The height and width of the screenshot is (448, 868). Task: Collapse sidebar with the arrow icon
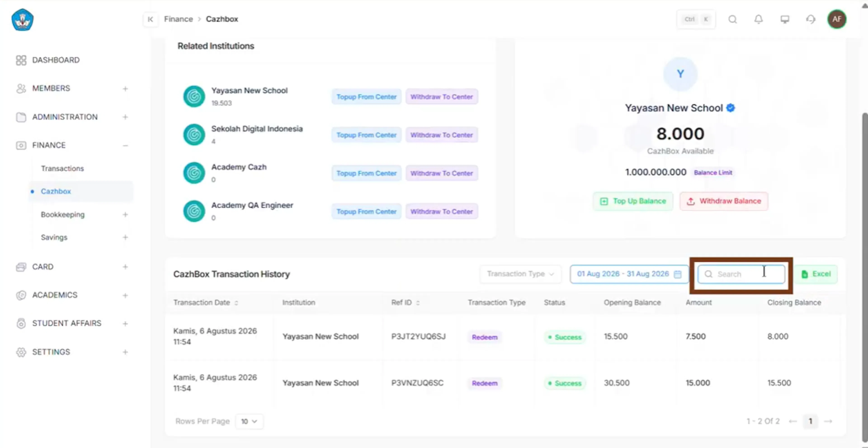click(150, 19)
